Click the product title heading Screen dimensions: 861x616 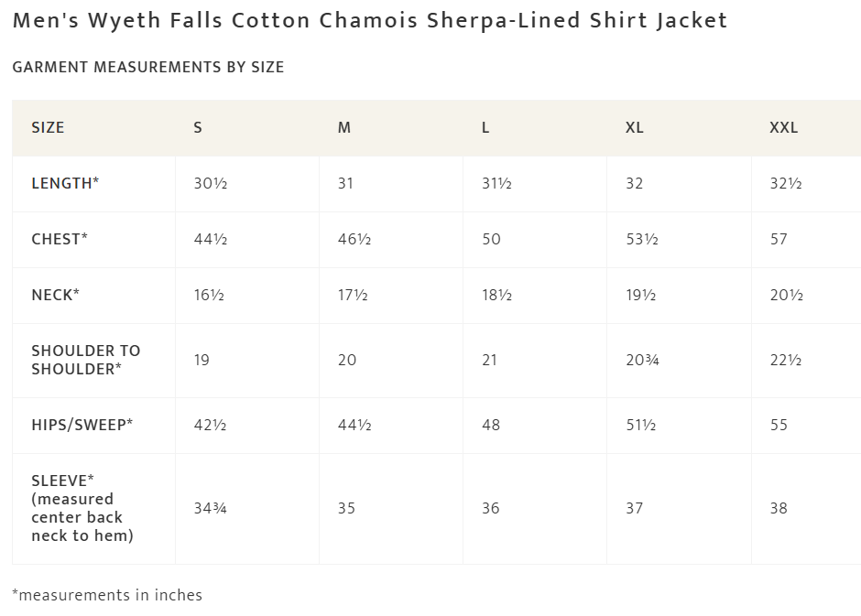[x=370, y=21]
